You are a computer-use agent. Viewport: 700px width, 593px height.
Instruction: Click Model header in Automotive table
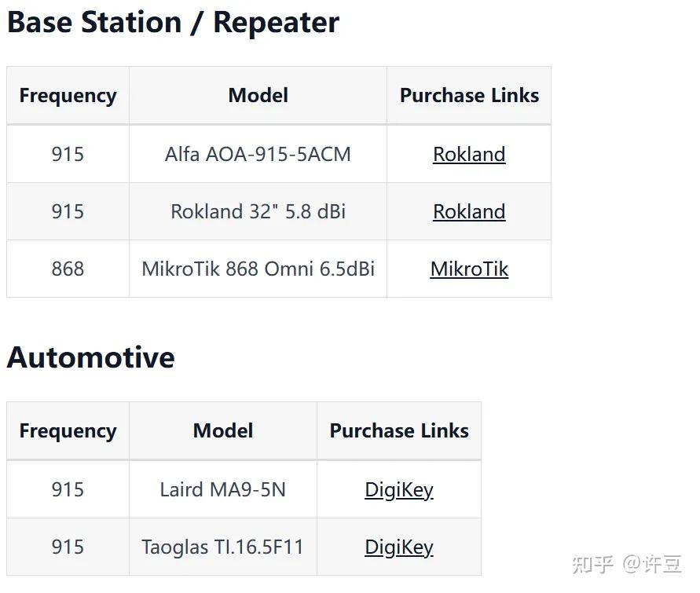(x=223, y=430)
